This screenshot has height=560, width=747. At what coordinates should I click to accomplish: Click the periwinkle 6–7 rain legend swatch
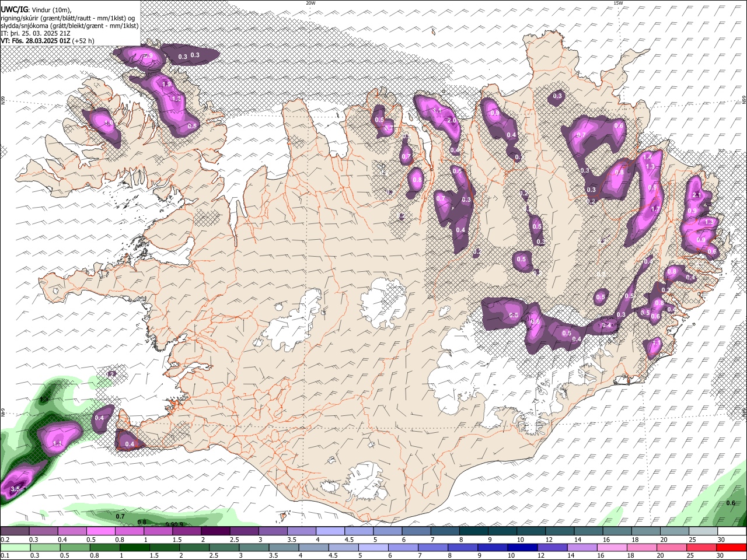click(x=403, y=548)
